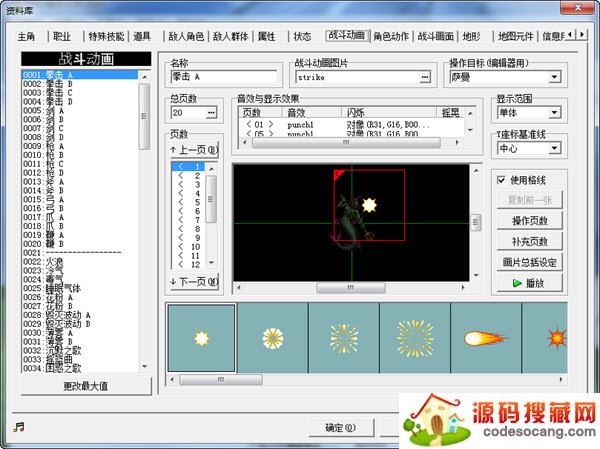Image resolution: width=600 pixels, height=449 pixels.
Task: Open the 操作目标 dropdown
Action: [x=554, y=77]
